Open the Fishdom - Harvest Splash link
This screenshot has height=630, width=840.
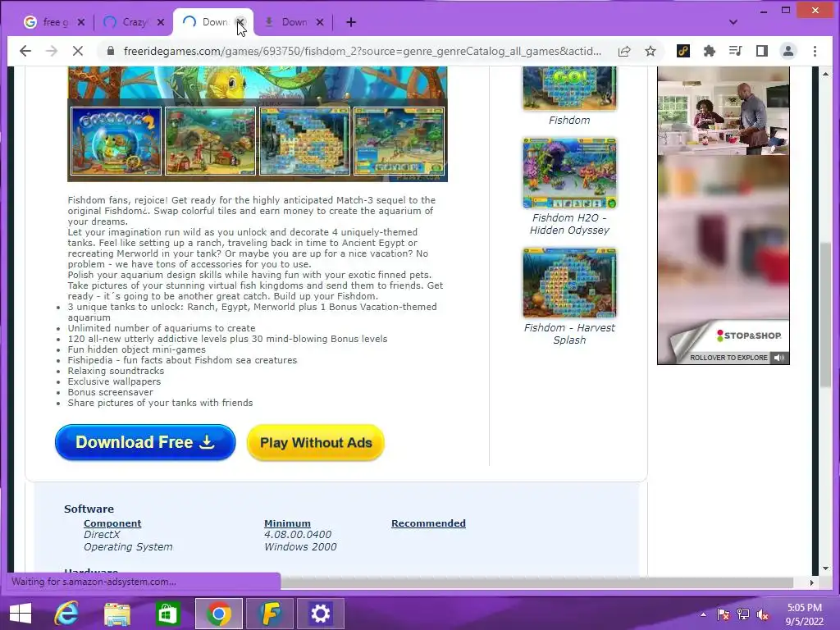click(569, 334)
